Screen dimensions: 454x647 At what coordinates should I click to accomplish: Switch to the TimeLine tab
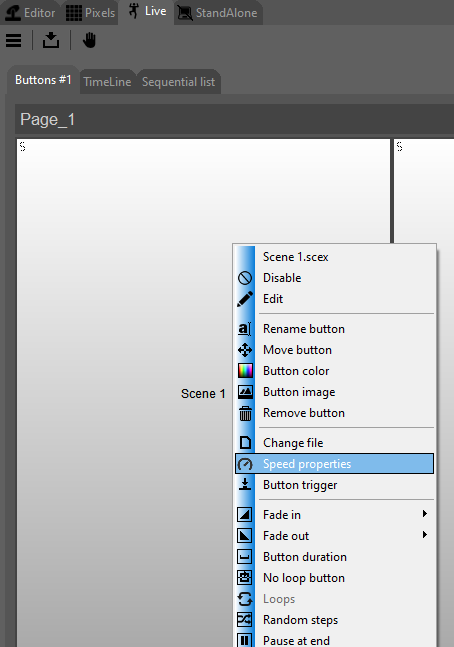coord(107,82)
